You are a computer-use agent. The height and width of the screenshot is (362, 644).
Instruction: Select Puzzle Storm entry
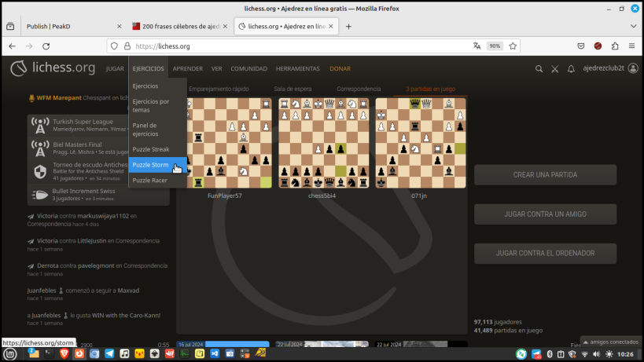158,165
